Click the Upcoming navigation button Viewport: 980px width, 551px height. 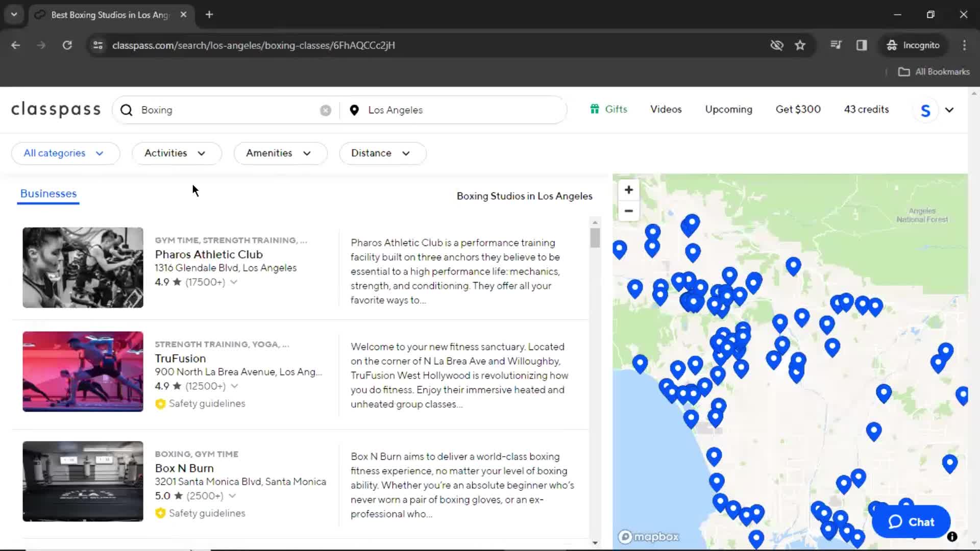coord(728,109)
